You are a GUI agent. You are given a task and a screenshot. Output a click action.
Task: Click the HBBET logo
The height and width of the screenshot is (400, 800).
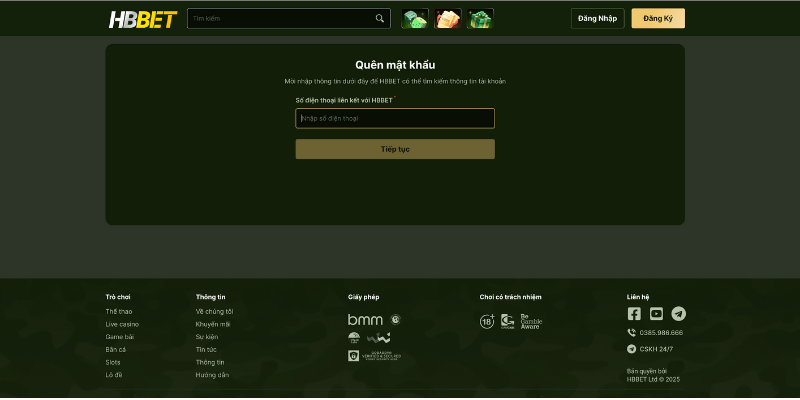coord(143,19)
